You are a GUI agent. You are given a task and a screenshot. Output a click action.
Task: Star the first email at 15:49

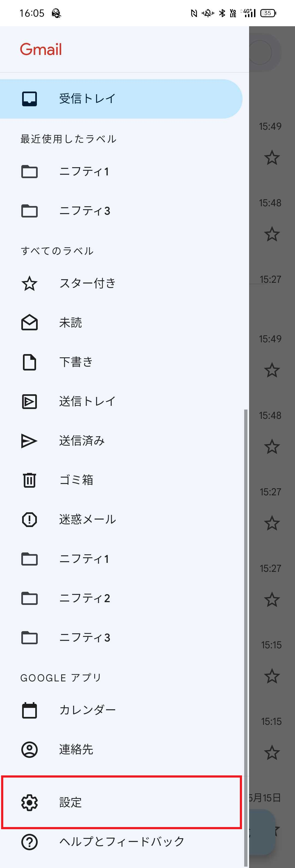(x=272, y=157)
